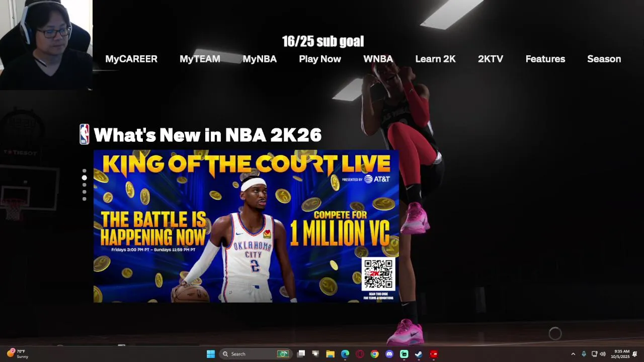
Task: Open the notification bell in the taskbar
Action: click(x=635, y=354)
